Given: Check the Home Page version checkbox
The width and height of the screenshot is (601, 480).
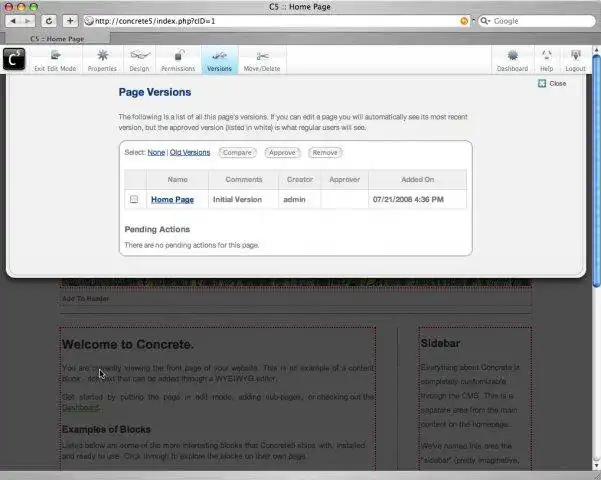Looking at the screenshot, I should [x=134, y=199].
